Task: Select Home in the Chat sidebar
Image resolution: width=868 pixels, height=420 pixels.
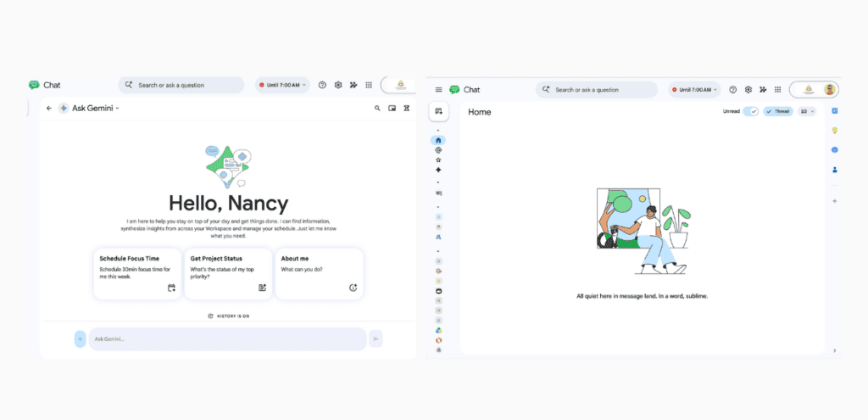Action: click(x=438, y=140)
